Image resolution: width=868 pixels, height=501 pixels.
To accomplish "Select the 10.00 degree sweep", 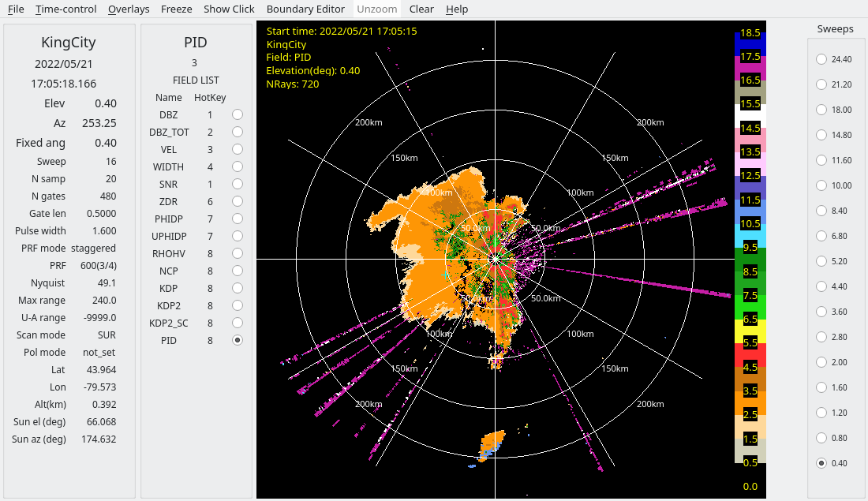I will (x=821, y=185).
